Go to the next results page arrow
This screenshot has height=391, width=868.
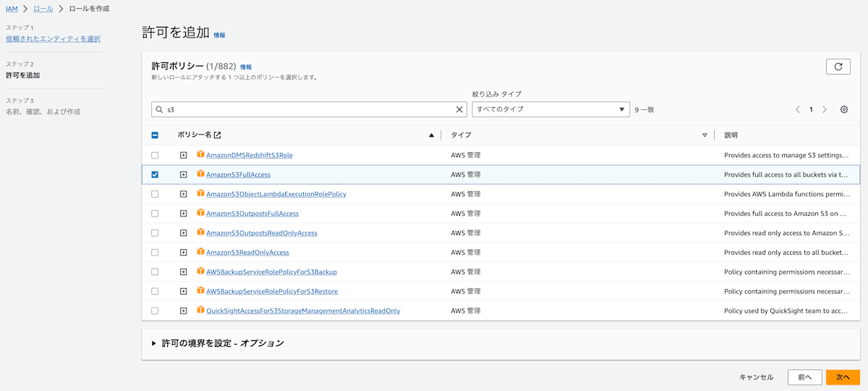[x=825, y=109]
